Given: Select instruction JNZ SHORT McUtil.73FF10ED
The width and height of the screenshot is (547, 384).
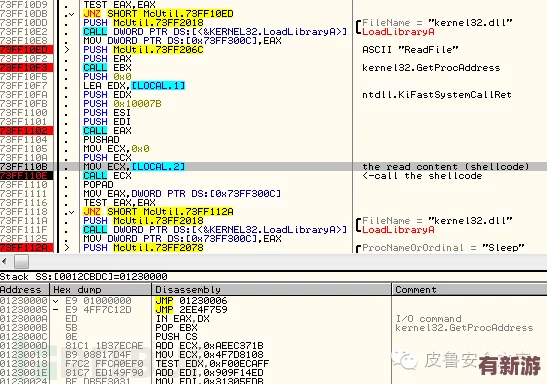Looking at the screenshot, I should pos(158,14).
